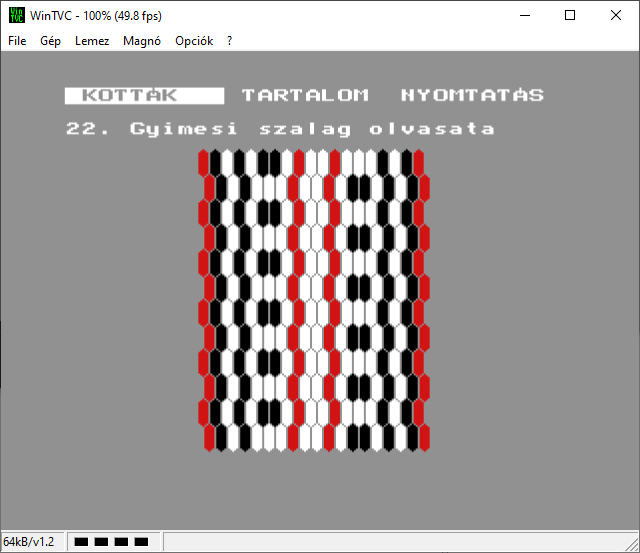The width and height of the screenshot is (640, 553).
Task: Open the Opciók menu
Action: point(194,41)
